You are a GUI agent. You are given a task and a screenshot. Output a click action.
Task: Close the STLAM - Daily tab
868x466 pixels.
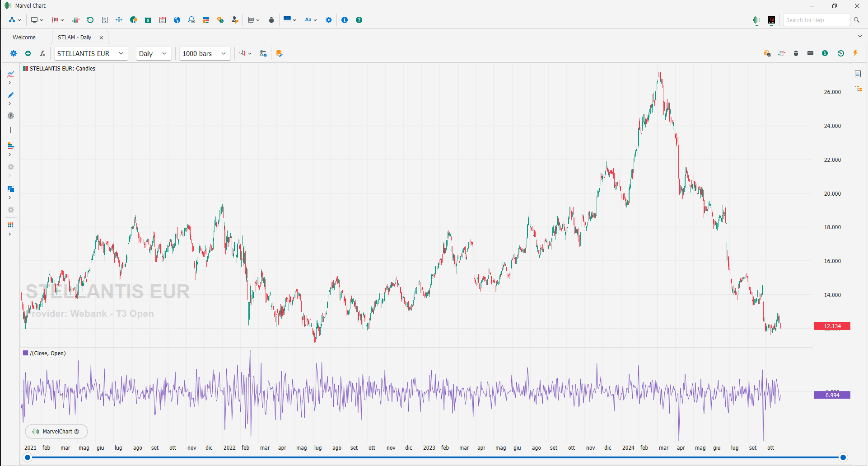point(101,38)
